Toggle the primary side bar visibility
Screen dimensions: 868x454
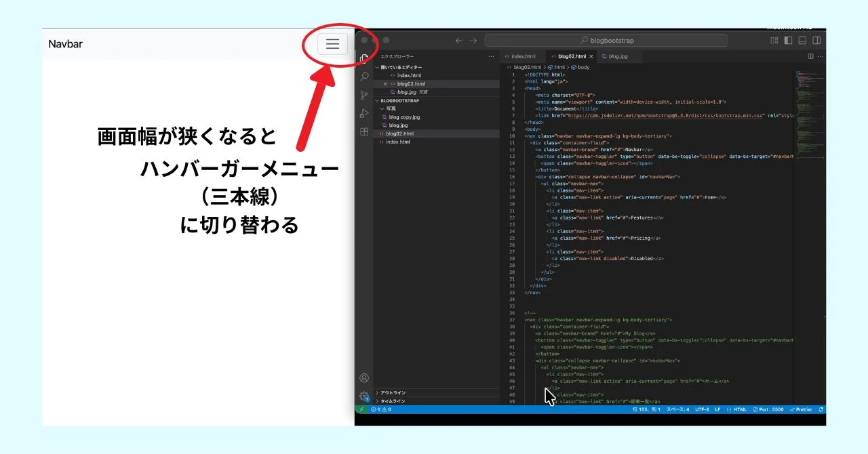tap(788, 41)
